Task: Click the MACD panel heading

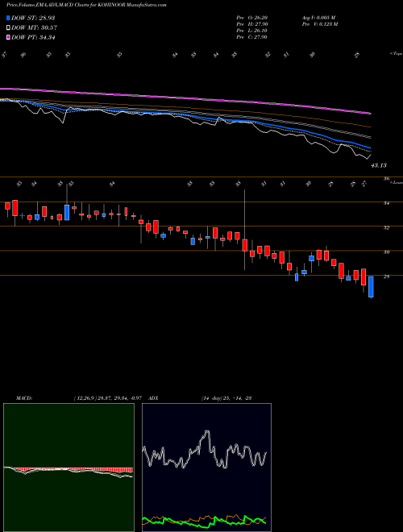Action: (24, 397)
